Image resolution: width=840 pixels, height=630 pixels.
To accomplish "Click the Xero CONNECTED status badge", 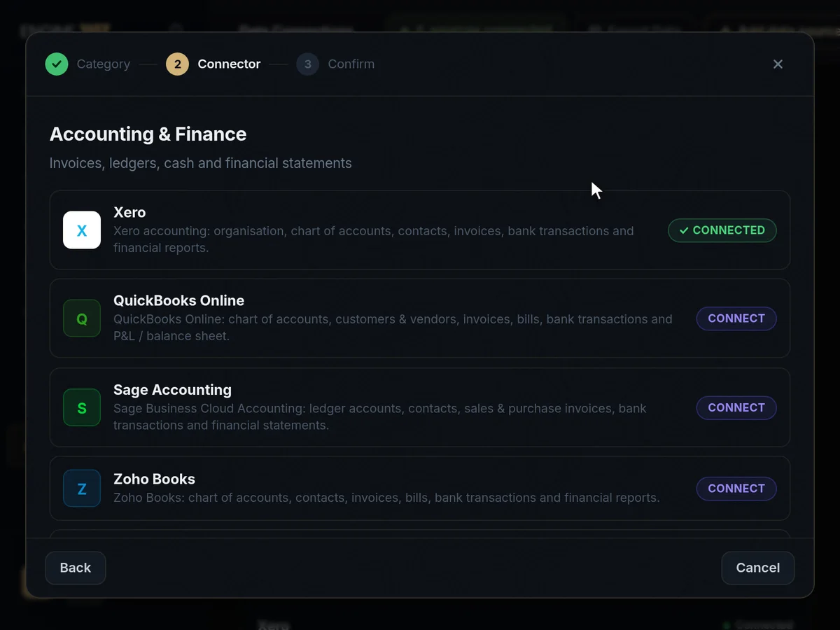I will pos(722,230).
